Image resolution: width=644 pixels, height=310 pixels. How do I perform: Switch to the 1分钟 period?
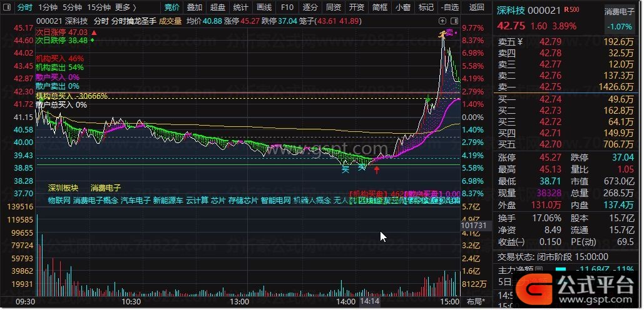(x=48, y=7)
